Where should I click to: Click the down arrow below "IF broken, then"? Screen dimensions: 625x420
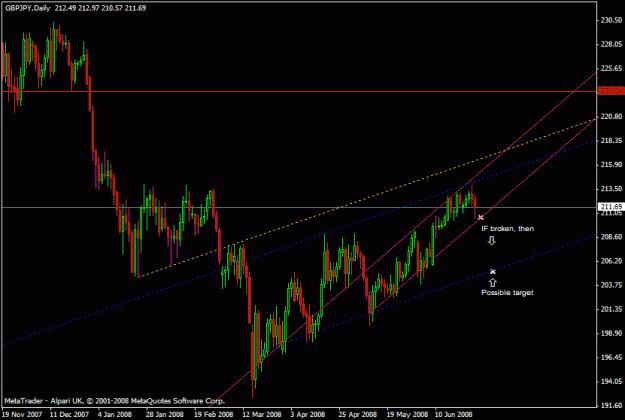coord(492,240)
